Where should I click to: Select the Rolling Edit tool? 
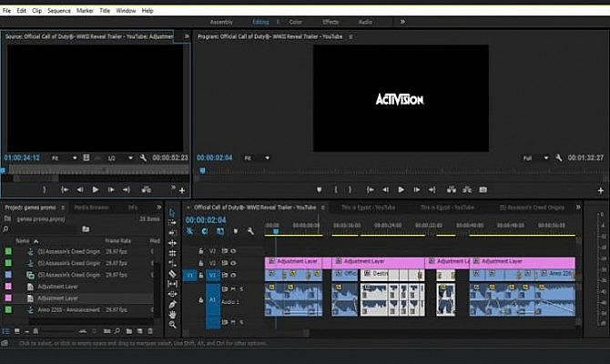click(x=172, y=243)
